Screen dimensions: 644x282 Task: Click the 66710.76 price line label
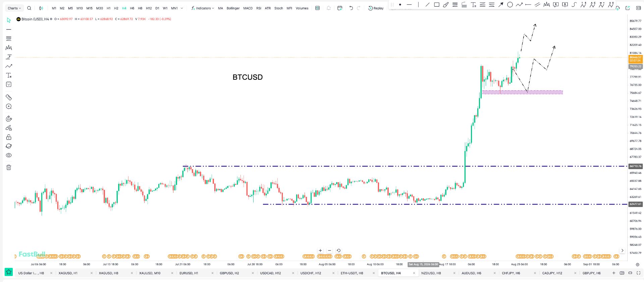635,166
